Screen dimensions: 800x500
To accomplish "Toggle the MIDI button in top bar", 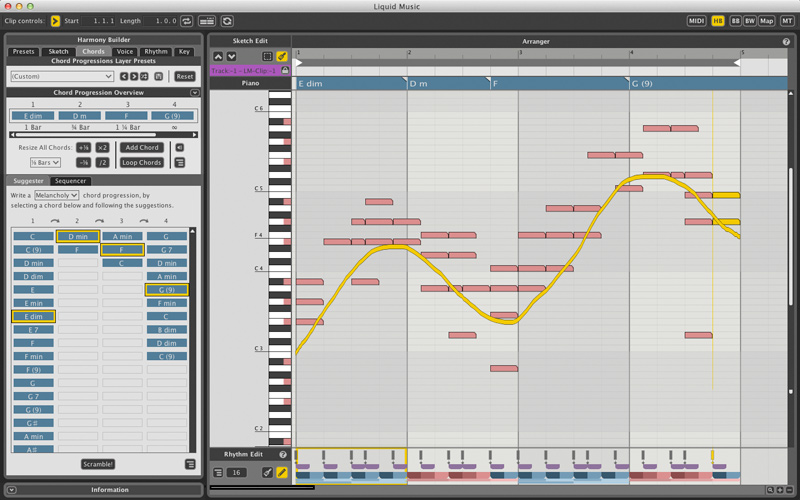I will pos(697,20).
